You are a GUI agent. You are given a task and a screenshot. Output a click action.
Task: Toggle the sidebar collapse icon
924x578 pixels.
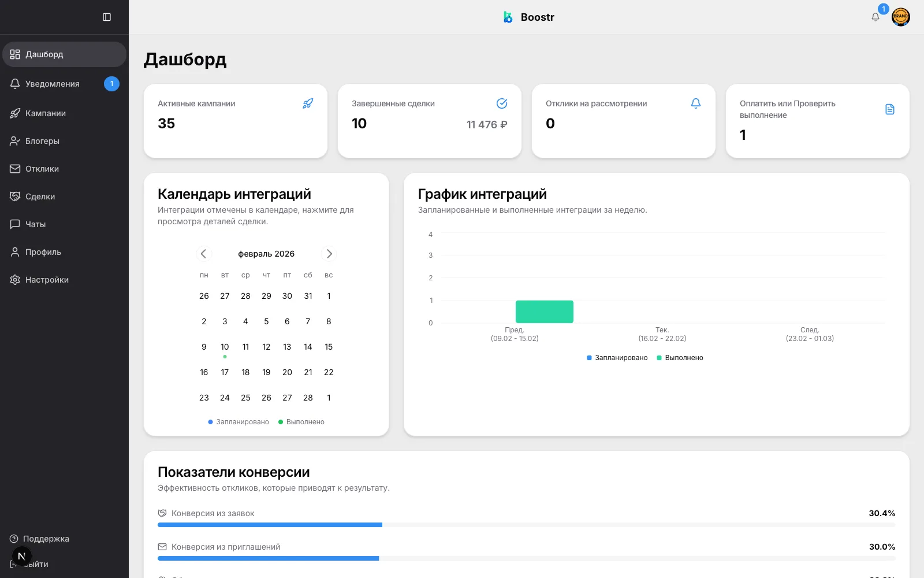click(x=107, y=17)
